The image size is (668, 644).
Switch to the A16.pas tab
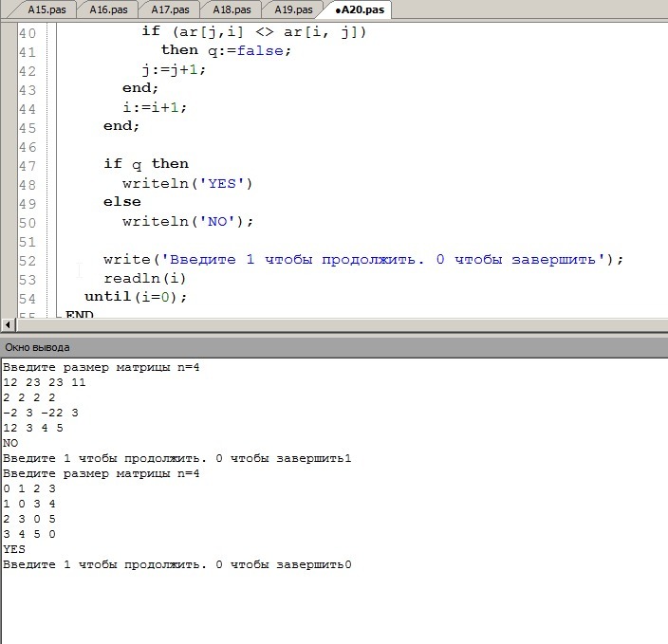pos(108,9)
